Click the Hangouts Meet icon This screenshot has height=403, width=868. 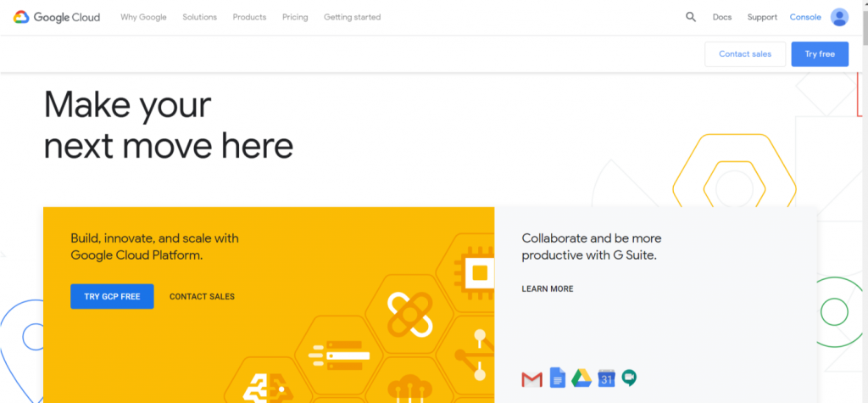tap(629, 378)
